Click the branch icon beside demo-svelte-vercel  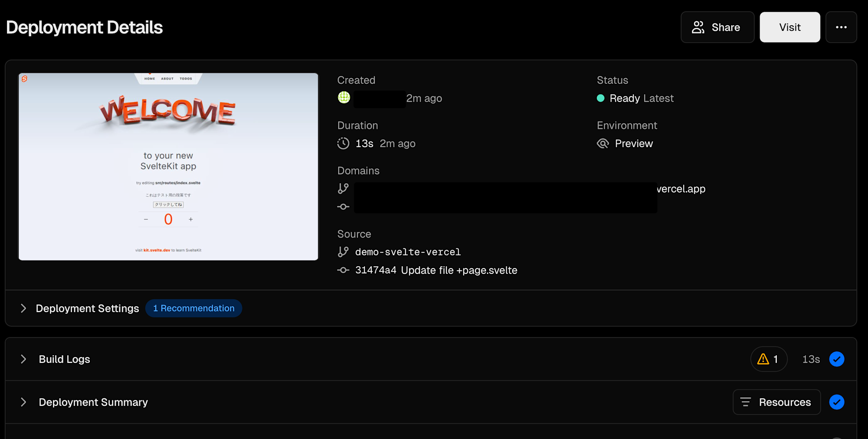coord(343,252)
